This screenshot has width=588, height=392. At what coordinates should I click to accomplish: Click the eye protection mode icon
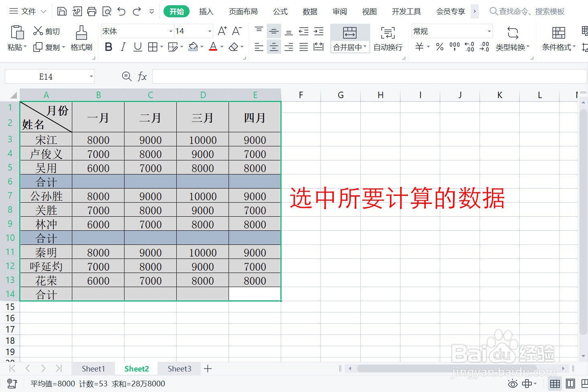click(x=513, y=384)
